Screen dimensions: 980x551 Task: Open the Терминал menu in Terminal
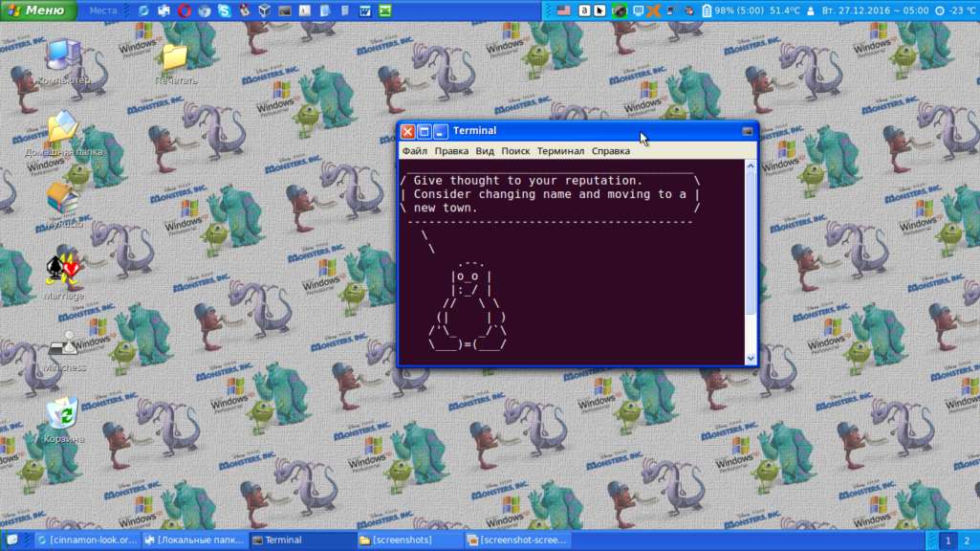pyautogui.click(x=560, y=151)
